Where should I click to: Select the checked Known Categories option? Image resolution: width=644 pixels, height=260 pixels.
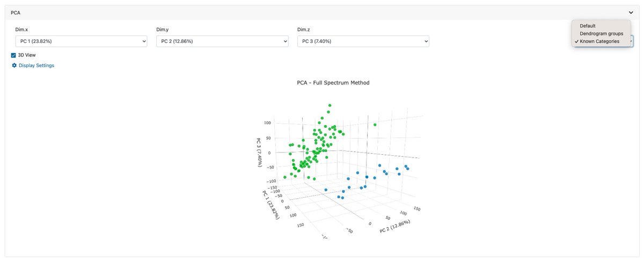coord(599,41)
